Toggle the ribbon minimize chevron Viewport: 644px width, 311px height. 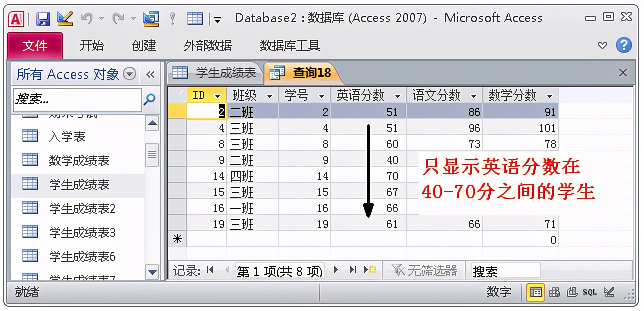pyautogui.click(x=602, y=46)
